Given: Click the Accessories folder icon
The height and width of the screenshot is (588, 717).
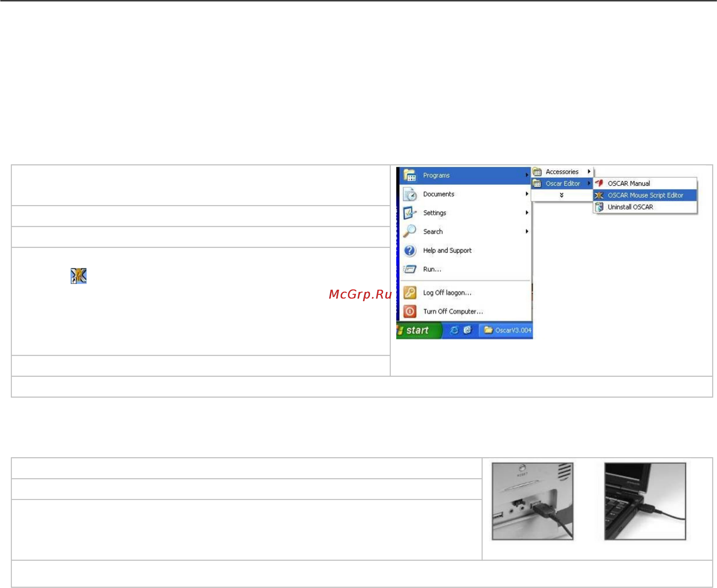Looking at the screenshot, I should tap(537, 172).
